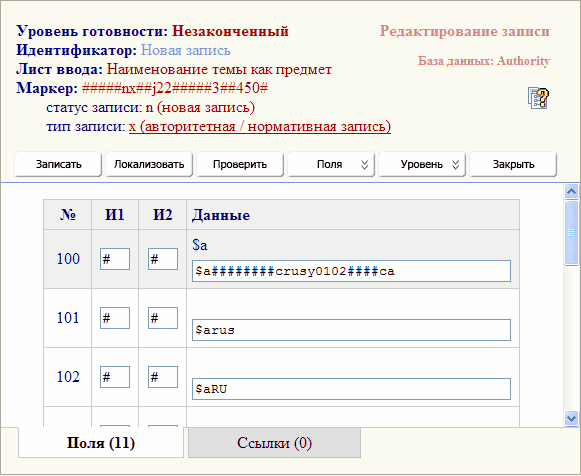Click the Закрыть button
This screenshot has width=581, height=476.
point(513,164)
